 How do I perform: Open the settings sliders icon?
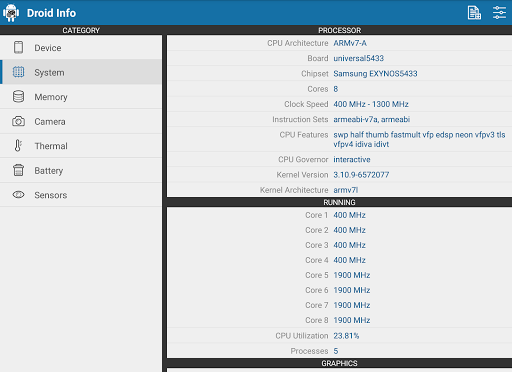pos(499,13)
